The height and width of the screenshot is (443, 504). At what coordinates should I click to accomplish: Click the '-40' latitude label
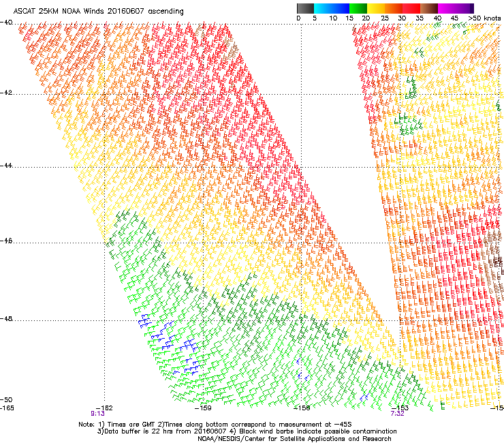click(6, 22)
